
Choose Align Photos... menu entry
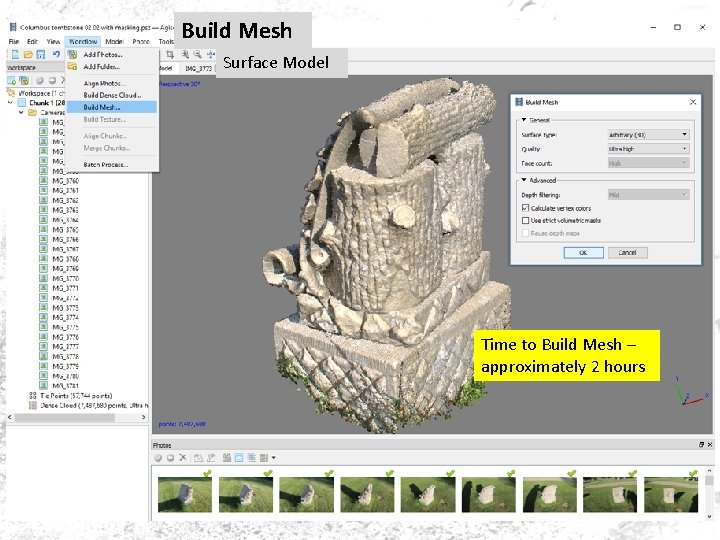coord(112,83)
